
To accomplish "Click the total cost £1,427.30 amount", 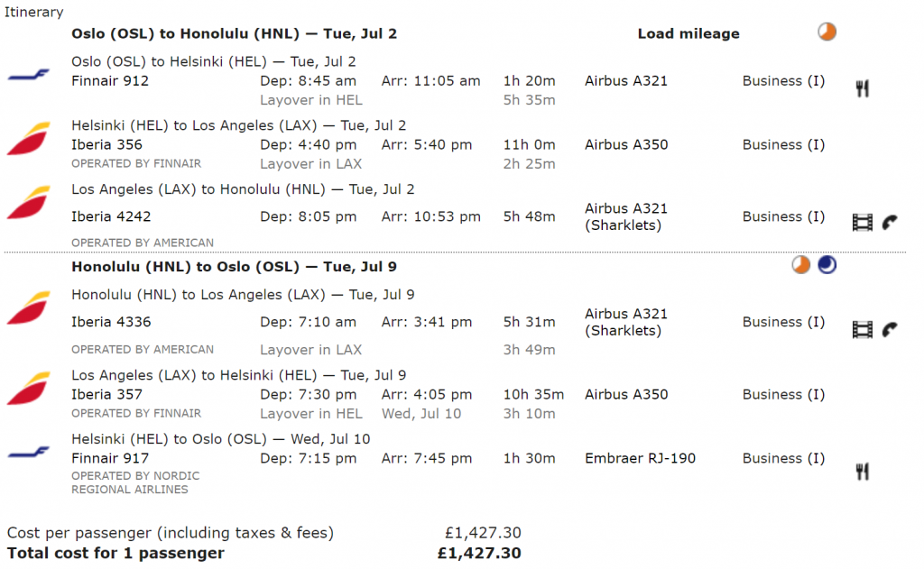I will [x=479, y=553].
